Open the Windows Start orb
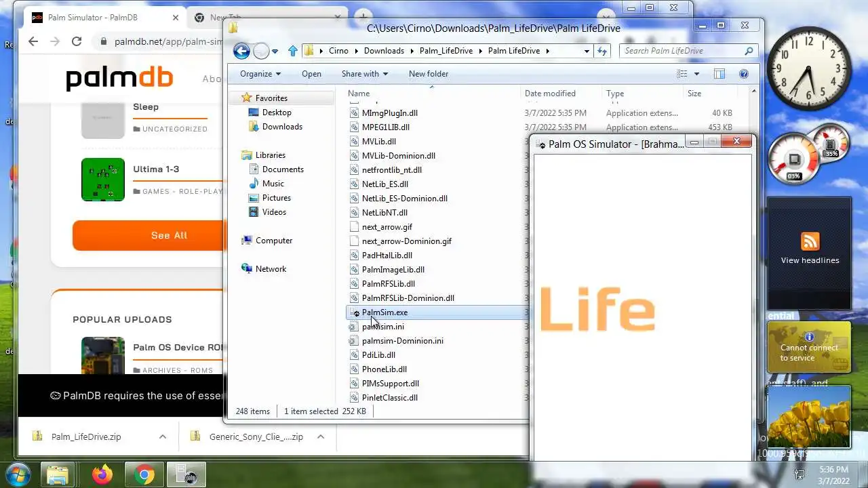This screenshot has height=488, width=868. (19, 474)
